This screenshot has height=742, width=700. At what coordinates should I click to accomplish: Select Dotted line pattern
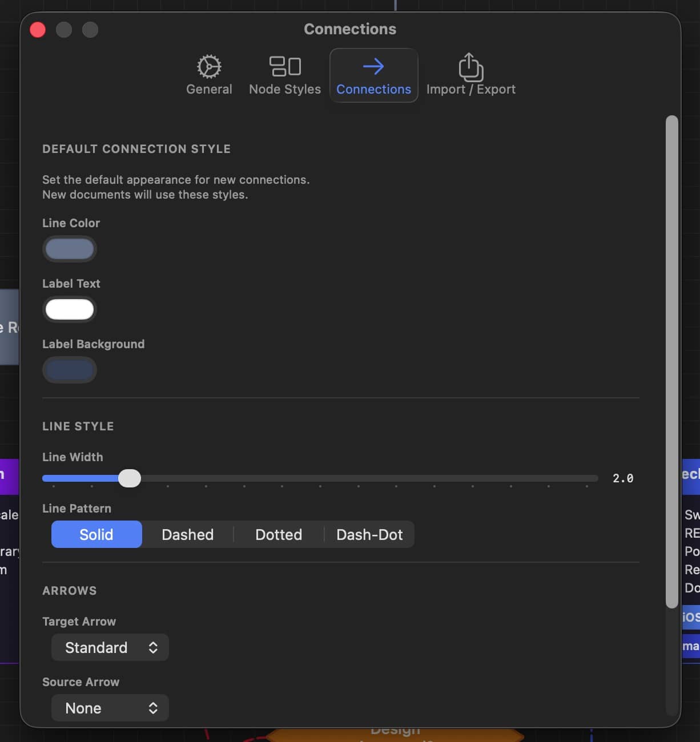pos(279,534)
